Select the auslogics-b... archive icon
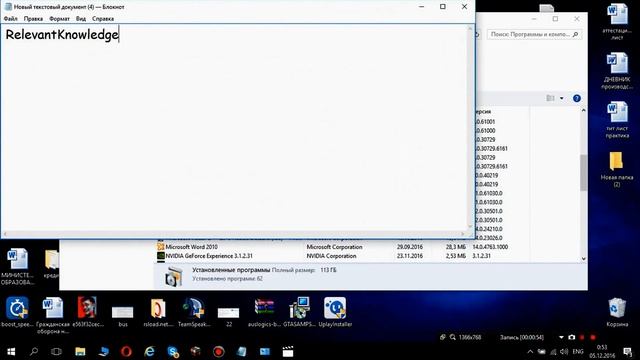 (x=264, y=312)
